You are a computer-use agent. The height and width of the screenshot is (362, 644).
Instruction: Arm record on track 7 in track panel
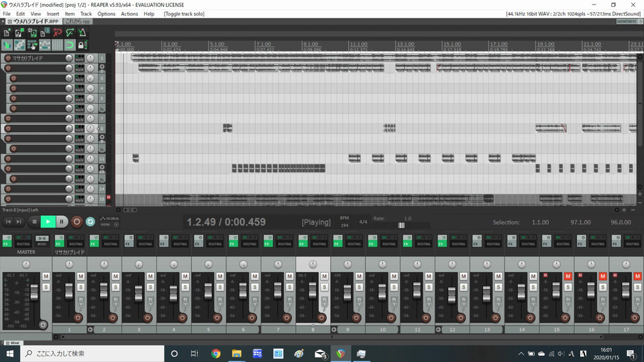(x=8, y=118)
